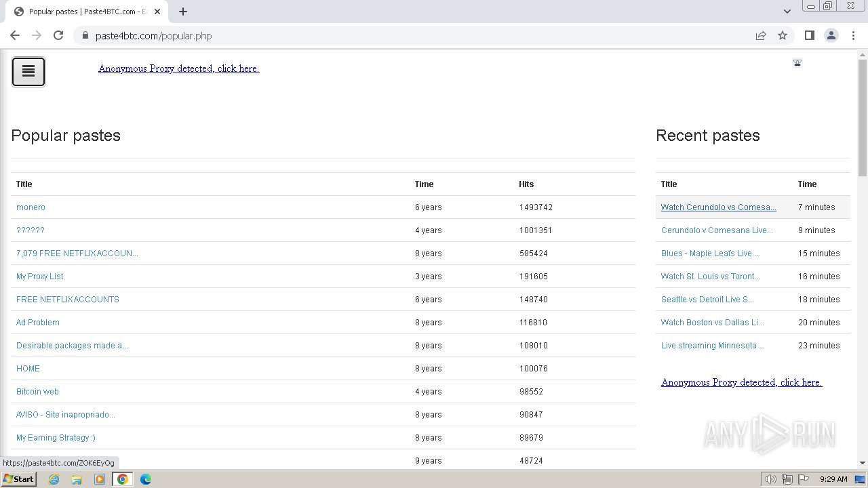This screenshot has width=868, height=488.
Task: Open the Windows Start menu
Action: 18,479
